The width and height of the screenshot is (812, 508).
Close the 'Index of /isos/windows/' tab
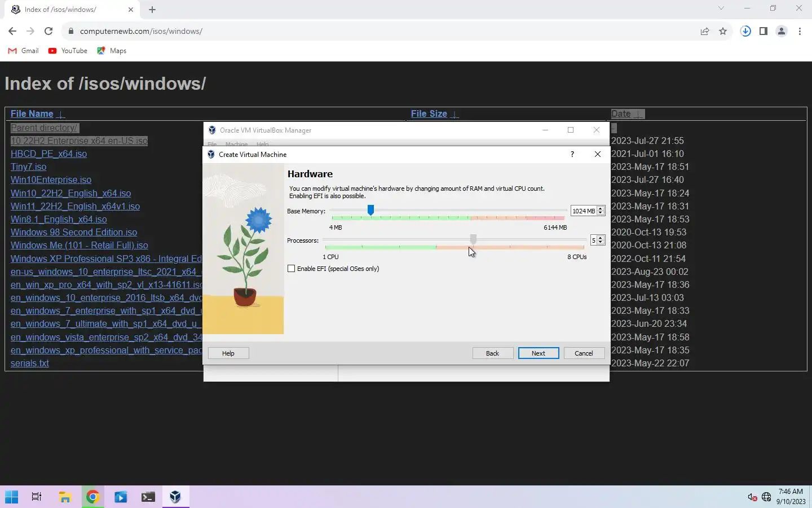[x=131, y=10]
